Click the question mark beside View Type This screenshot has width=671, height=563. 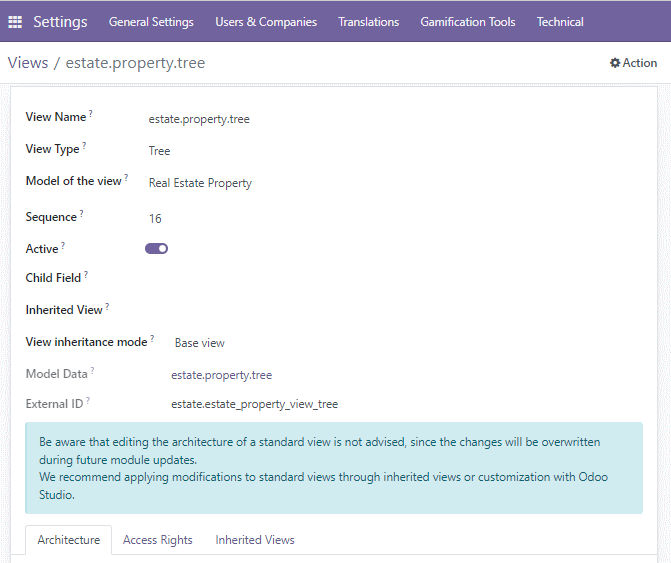[x=84, y=145]
